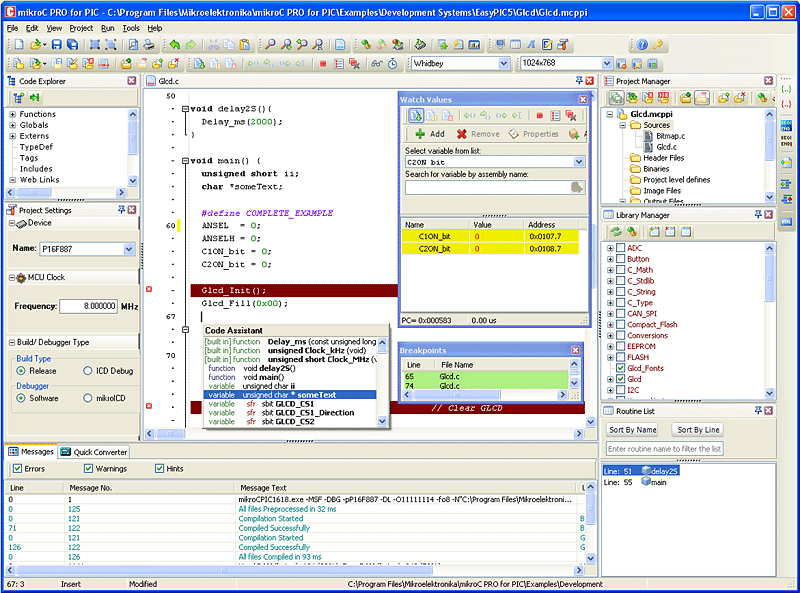Image resolution: width=800 pixels, height=593 pixels.
Task: Click the red Stop Debugger icon in main toolbar
Action: pos(323,64)
